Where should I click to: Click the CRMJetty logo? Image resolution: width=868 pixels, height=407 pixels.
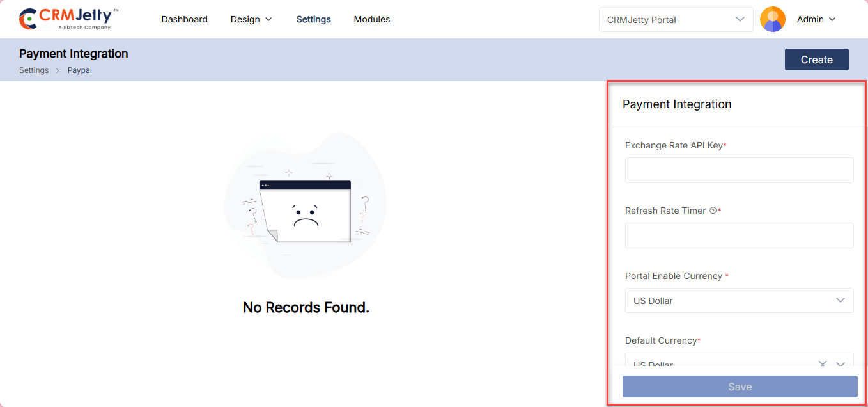69,19
